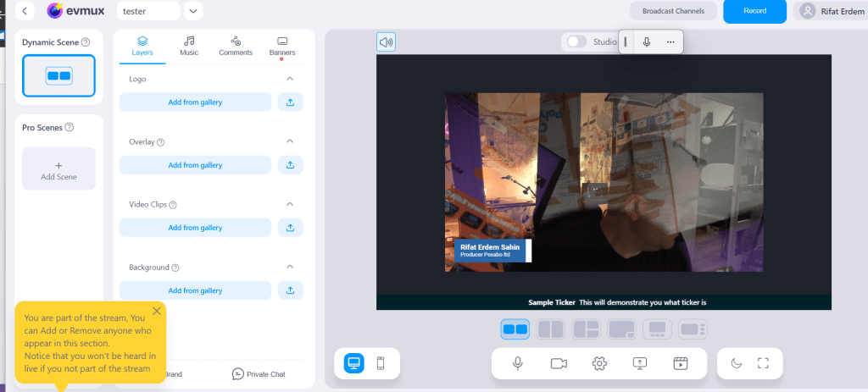This screenshot has height=392, width=868.
Task: Enter fullscreen mode
Action: coord(764,363)
